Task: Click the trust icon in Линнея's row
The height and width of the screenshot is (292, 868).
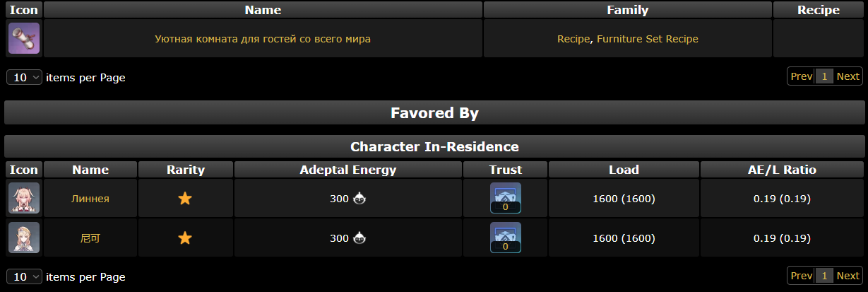Action: 505,198
